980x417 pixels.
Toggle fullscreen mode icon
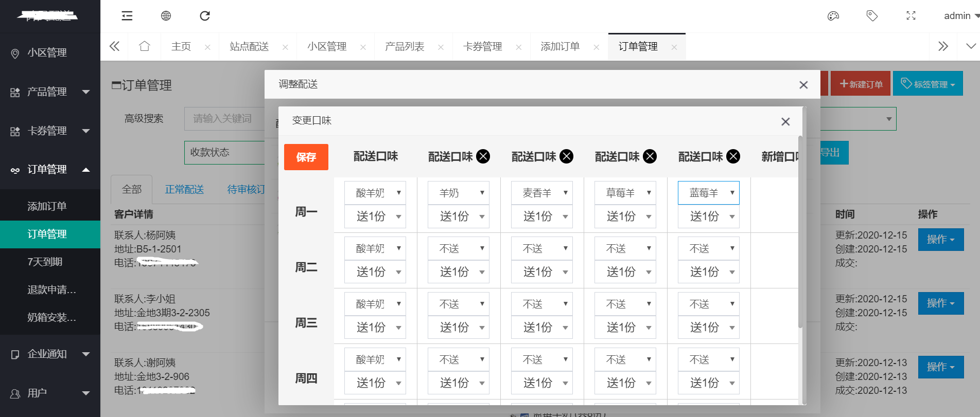[x=911, y=16]
